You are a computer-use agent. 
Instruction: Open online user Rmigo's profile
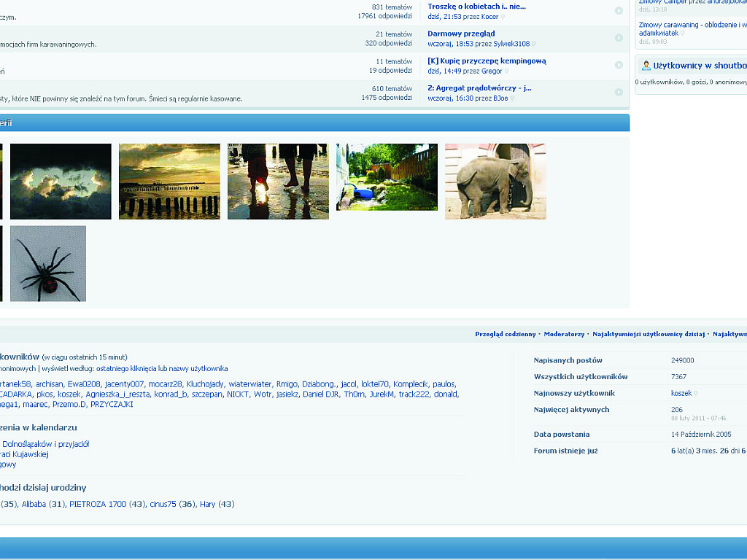pos(287,384)
